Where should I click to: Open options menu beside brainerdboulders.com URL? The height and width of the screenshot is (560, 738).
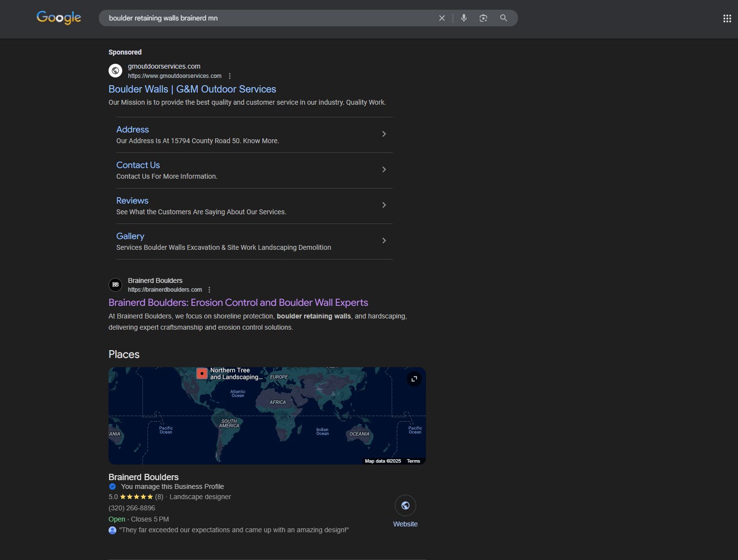pos(209,290)
